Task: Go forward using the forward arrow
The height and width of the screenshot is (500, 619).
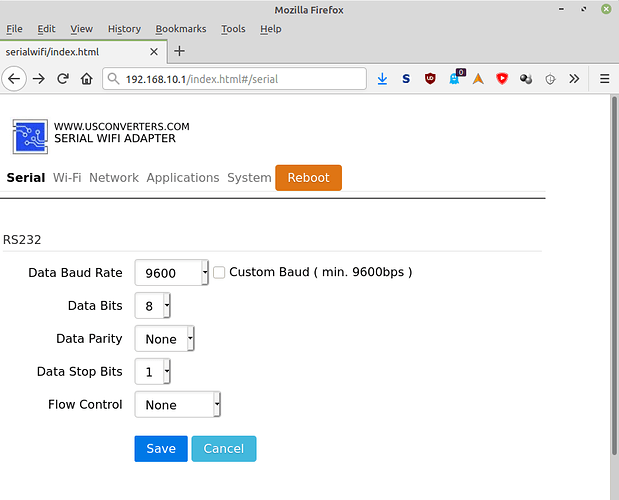Action: click(x=39, y=79)
